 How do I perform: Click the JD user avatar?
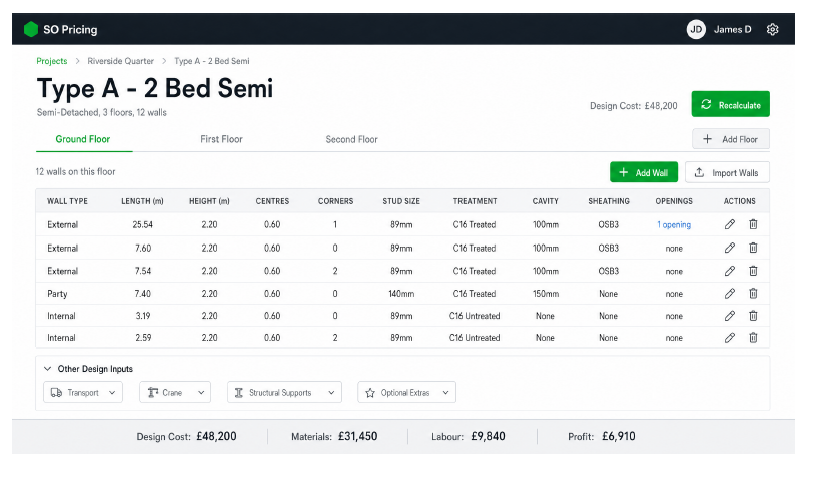696,29
